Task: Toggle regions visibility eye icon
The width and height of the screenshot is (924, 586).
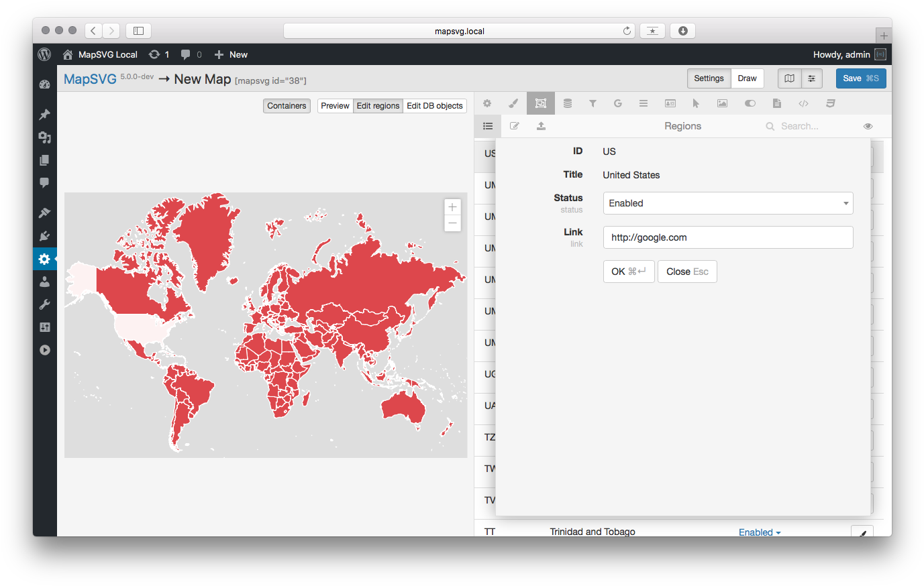Action: point(868,126)
